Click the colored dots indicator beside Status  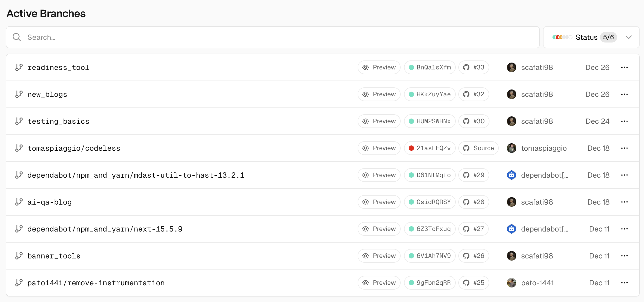click(562, 37)
